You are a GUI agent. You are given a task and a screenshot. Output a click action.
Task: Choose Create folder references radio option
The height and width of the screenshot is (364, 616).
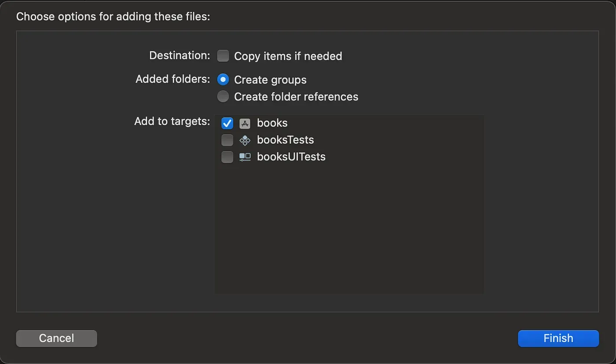pos(223,96)
